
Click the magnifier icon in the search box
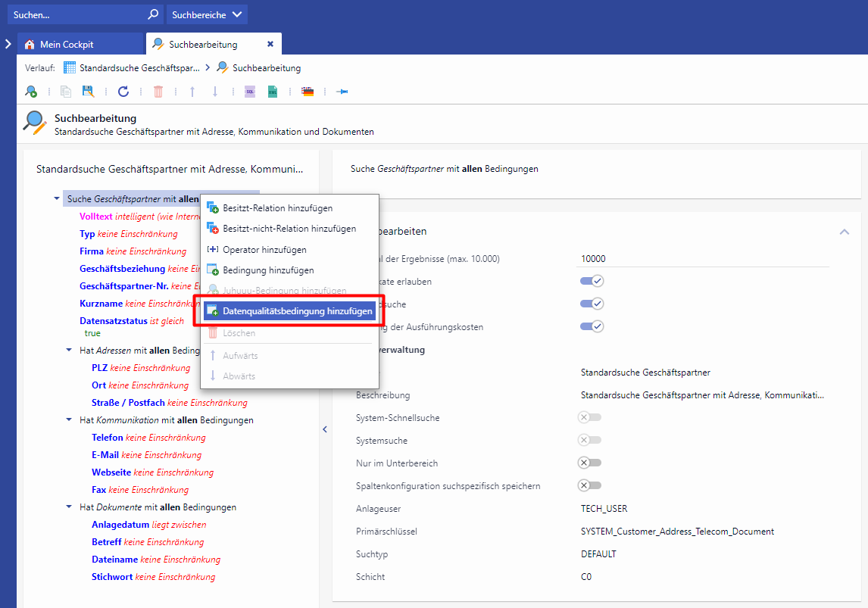click(x=153, y=14)
